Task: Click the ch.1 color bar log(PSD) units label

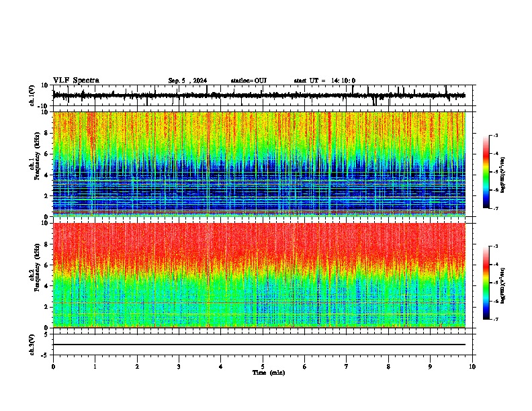Action: tap(503, 175)
